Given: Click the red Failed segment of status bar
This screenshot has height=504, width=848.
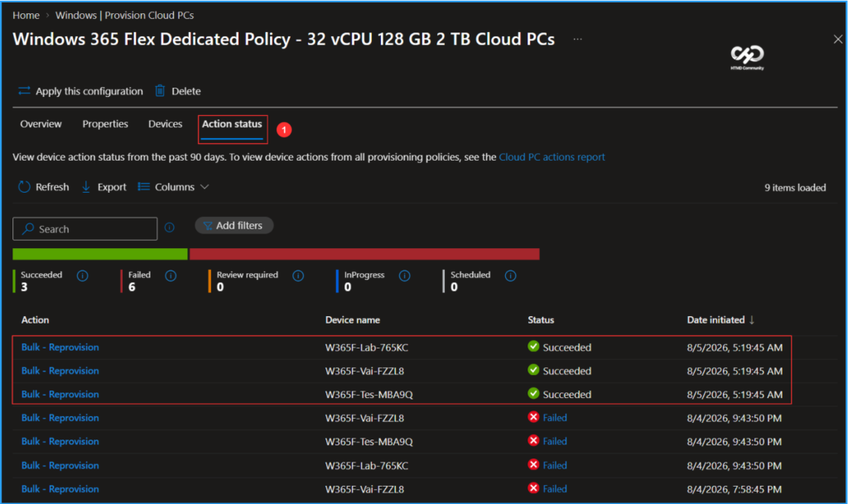Looking at the screenshot, I should (x=364, y=254).
